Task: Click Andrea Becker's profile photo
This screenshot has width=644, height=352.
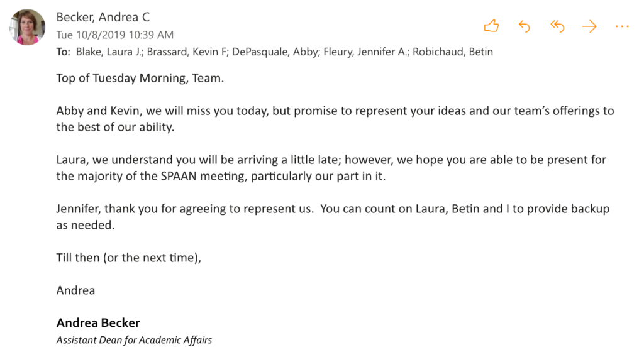Action: pos(28,27)
